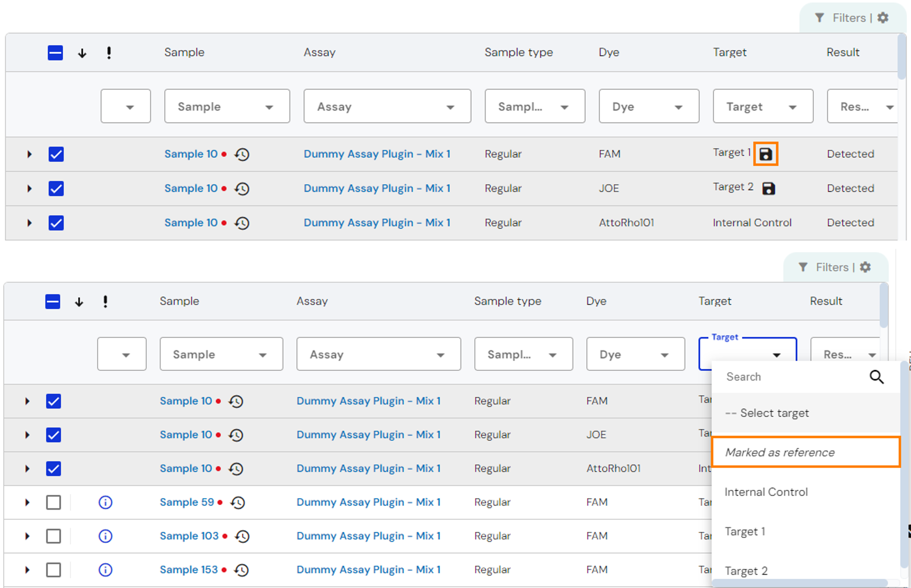This screenshot has width=911, height=588.
Task: Check the Sample 153 row checkbox
Action: pos(54,570)
